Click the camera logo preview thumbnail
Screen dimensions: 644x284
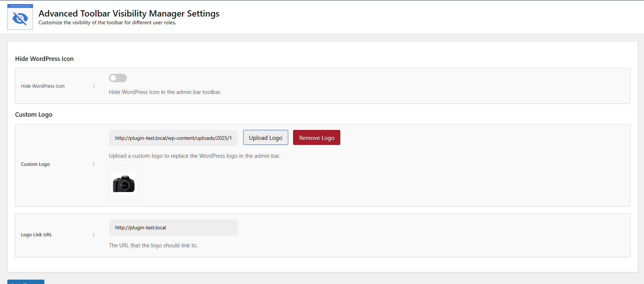point(124,183)
